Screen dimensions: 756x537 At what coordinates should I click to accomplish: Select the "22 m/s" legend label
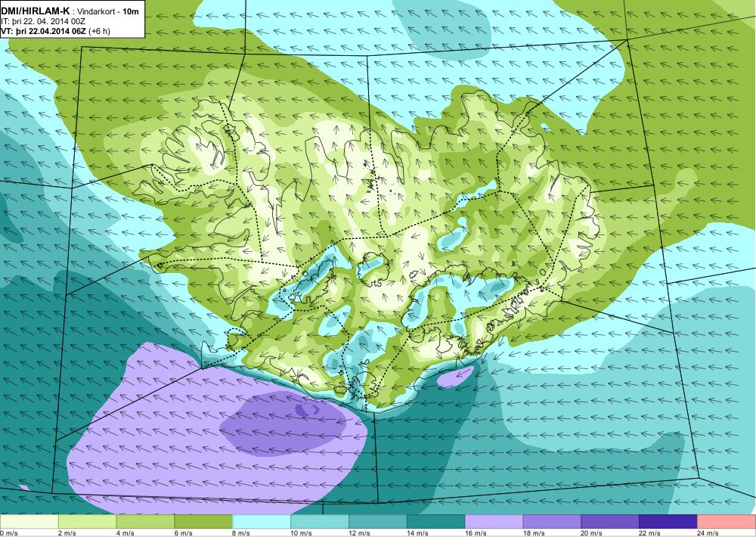coord(650,533)
